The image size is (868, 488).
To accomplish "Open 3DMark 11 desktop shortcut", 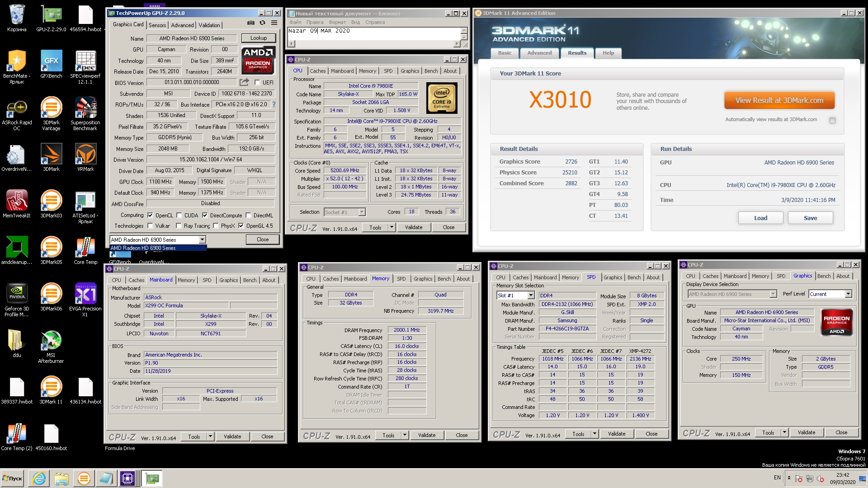I will [51, 390].
